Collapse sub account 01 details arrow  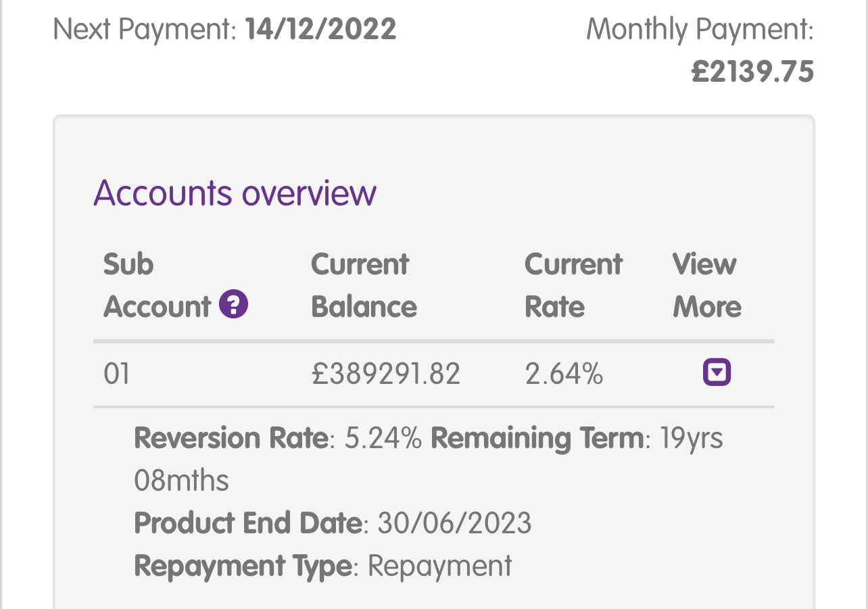point(717,372)
